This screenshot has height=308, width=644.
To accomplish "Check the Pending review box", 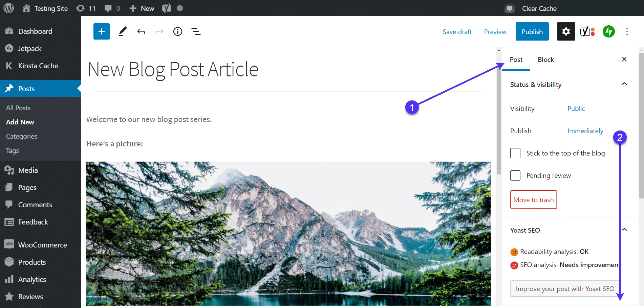I will 515,175.
